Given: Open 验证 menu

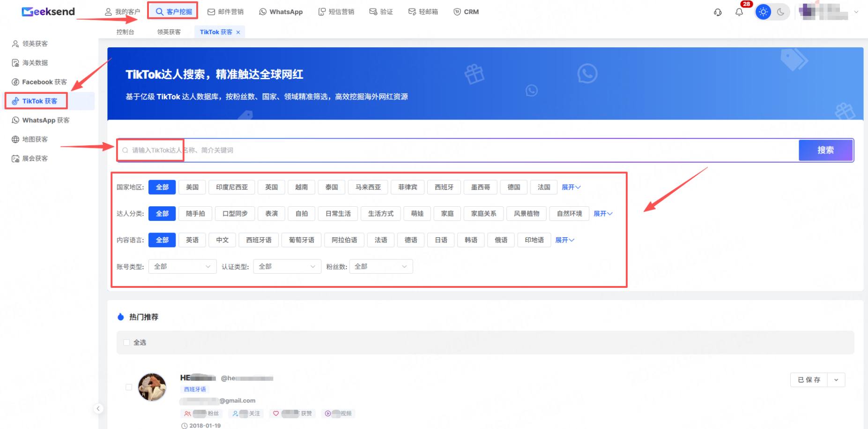Looking at the screenshot, I should (381, 12).
